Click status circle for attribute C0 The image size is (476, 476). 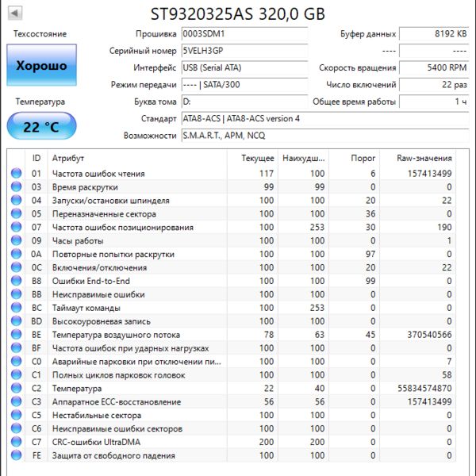pyautogui.click(x=17, y=361)
